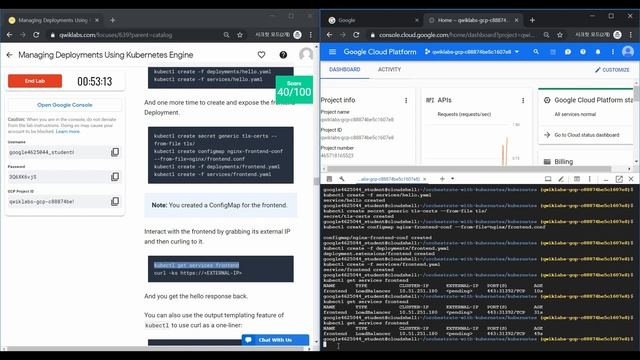Open the feedback speech bubble icon in Cloud header

click(x=568, y=52)
